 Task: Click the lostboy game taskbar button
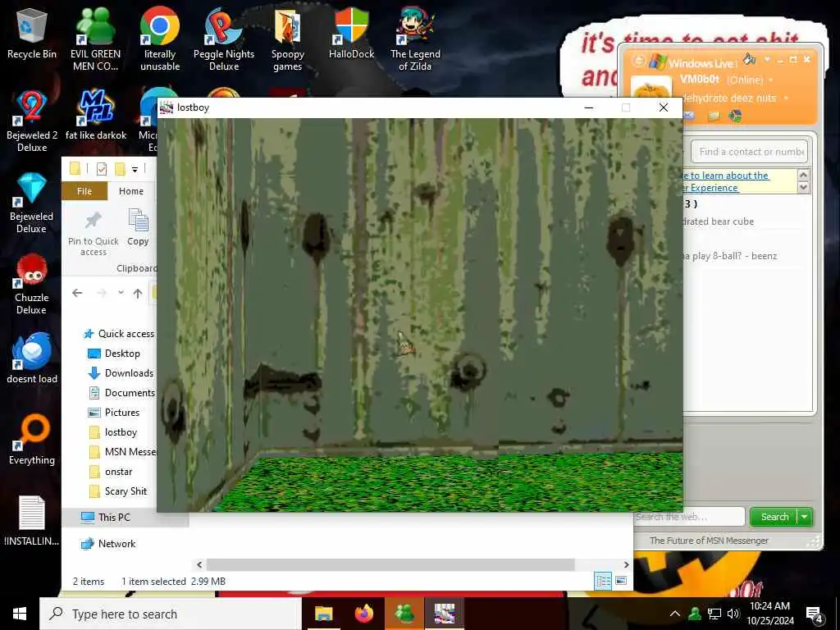pyautogui.click(x=445, y=614)
